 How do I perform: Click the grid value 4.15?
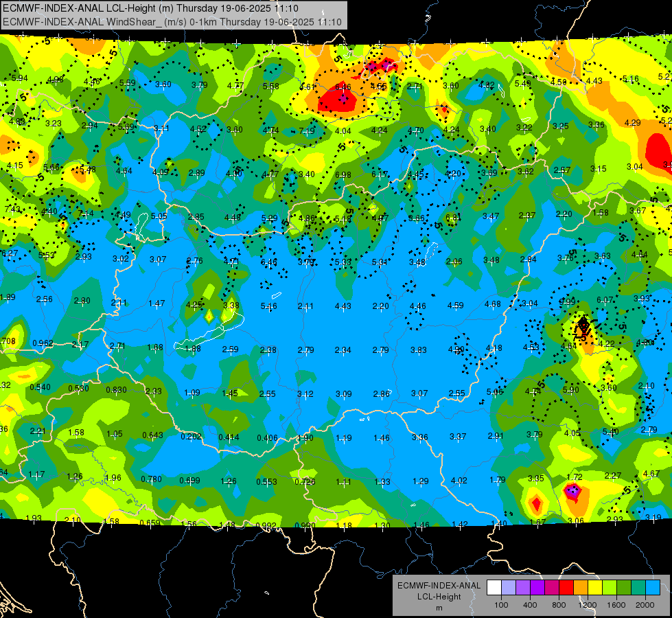tap(15, 165)
